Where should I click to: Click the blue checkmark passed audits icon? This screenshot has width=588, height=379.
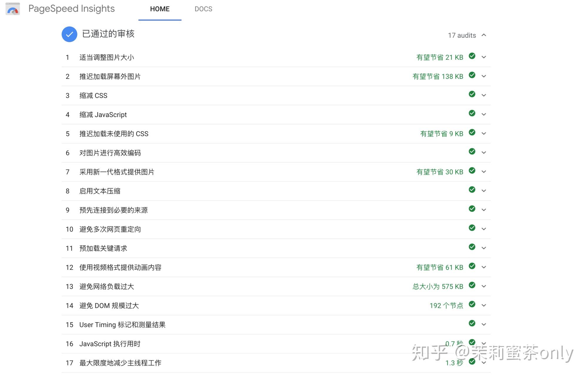click(69, 34)
